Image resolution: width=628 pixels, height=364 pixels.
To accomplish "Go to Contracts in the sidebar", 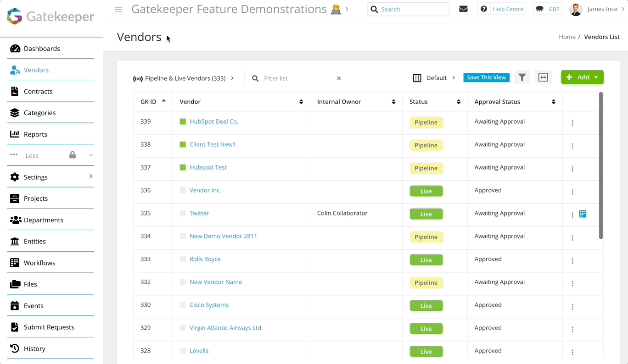I will pos(37,91).
